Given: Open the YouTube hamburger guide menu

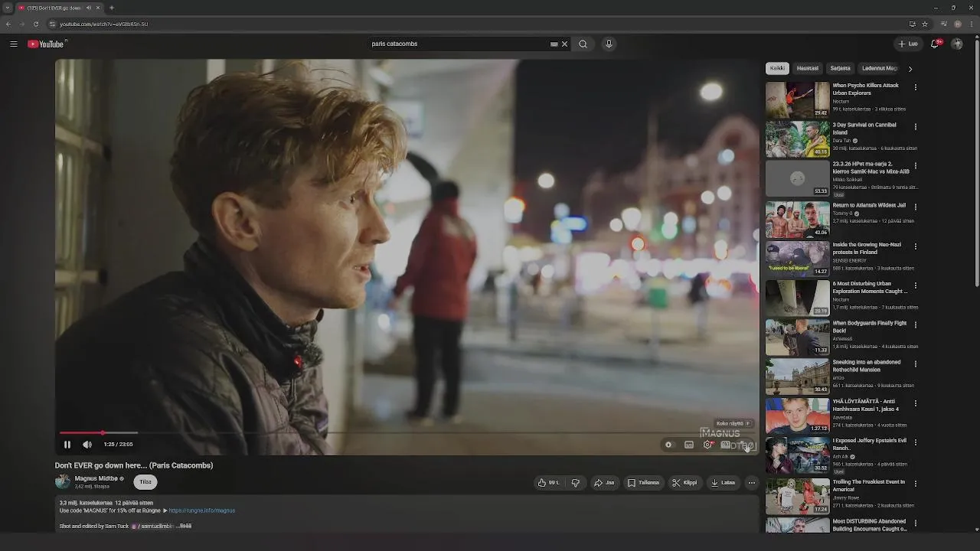Looking at the screenshot, I should [x=13, y=44].
